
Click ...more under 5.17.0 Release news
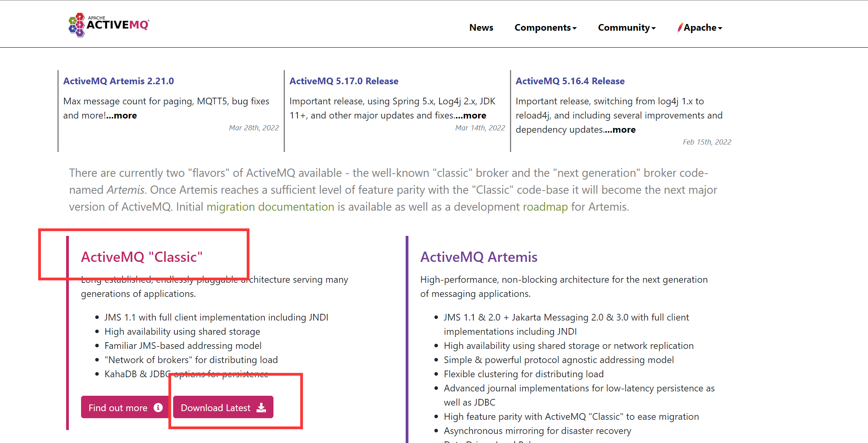pos(471,116)
